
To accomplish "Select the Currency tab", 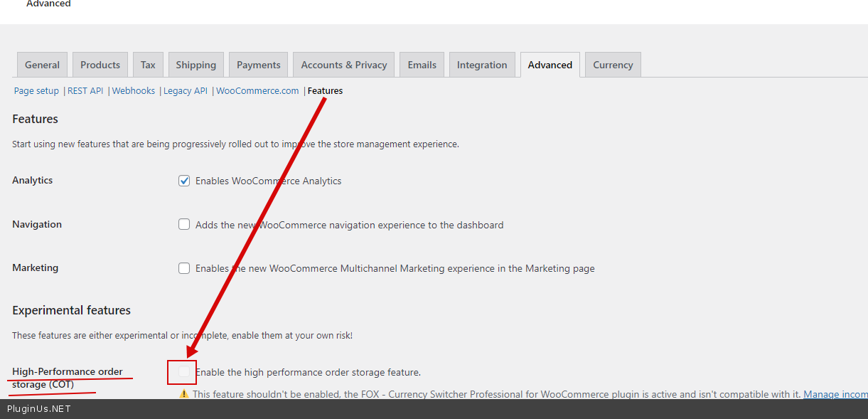I will coord(613,65).
